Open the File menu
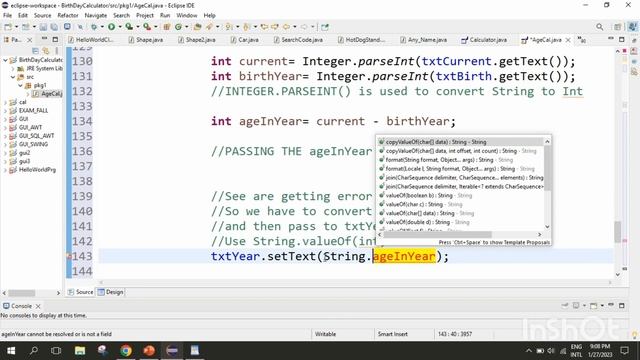Screen dimensions: 640x360 [7, 15]
